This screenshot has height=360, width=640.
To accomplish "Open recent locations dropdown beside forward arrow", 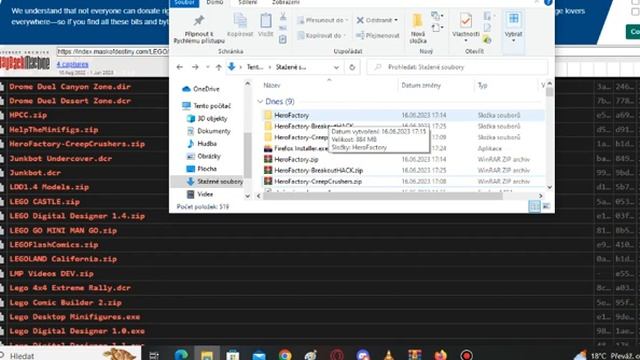I will [x=208, y=67].
